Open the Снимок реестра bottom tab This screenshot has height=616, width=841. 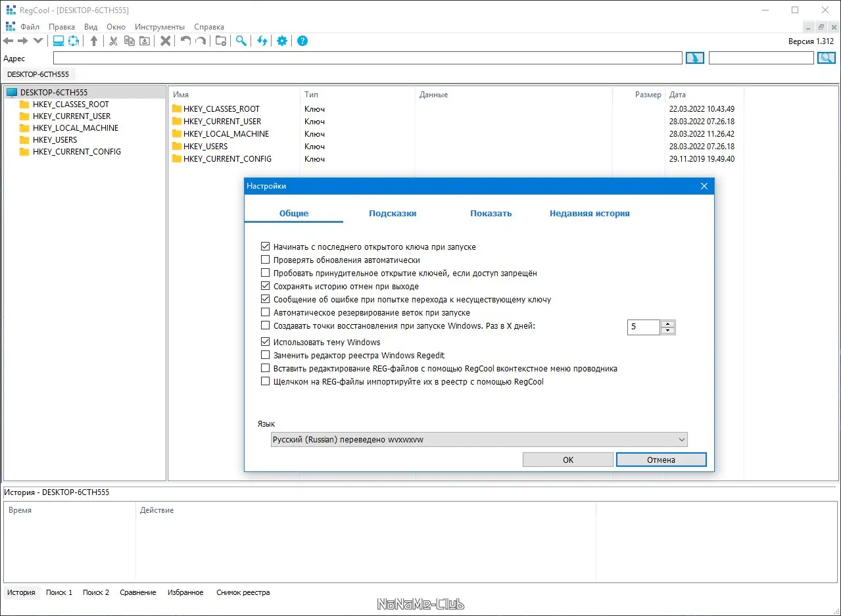click(243, 592)
